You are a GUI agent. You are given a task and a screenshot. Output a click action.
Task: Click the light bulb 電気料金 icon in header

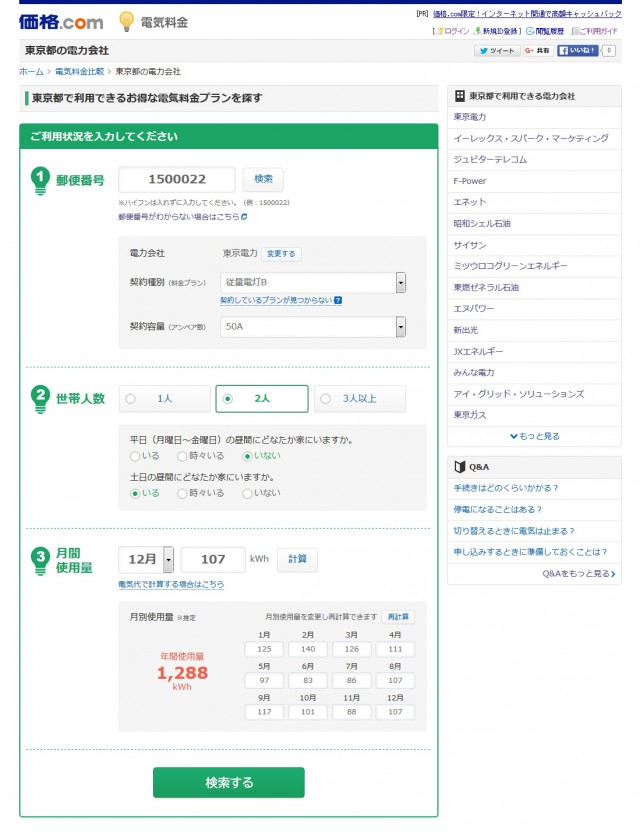point(127,21)
